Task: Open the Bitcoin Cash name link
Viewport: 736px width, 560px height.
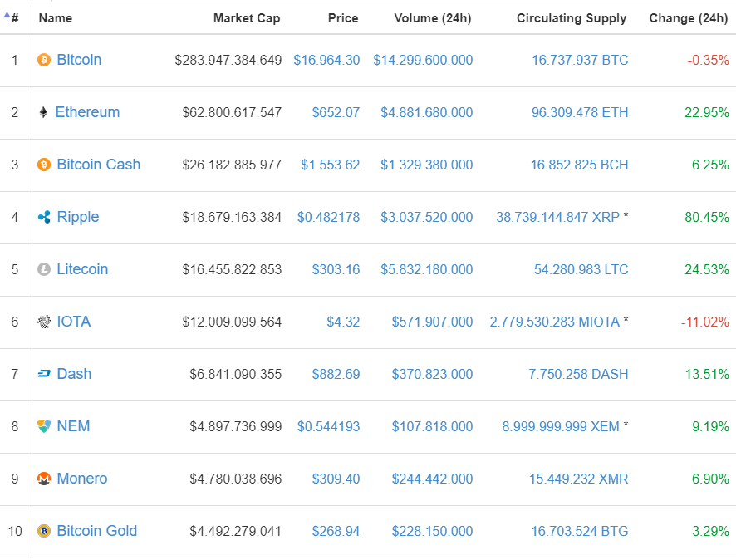Action: pos(99,165)
